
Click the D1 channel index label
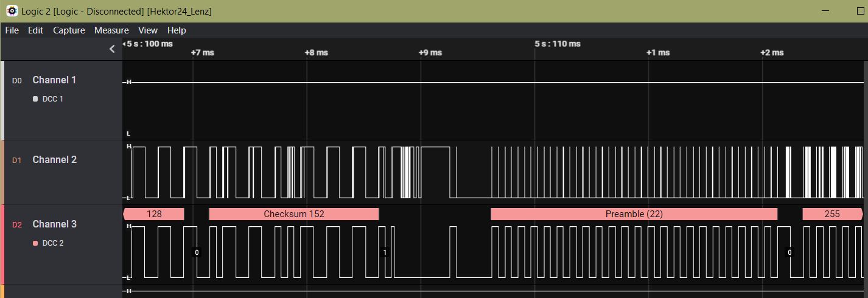pyautogui.click(x=17, y=161)
